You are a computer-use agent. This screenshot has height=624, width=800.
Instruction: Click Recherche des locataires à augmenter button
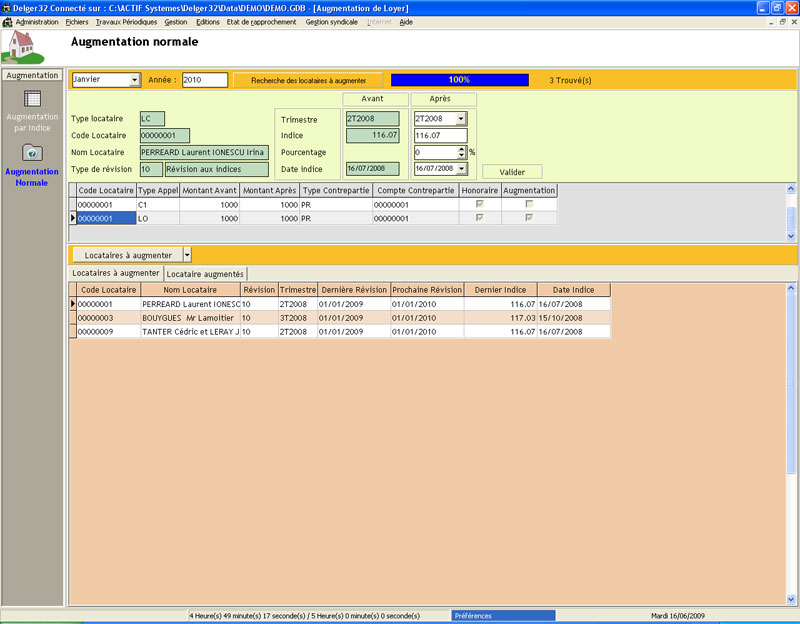point(308,80)
